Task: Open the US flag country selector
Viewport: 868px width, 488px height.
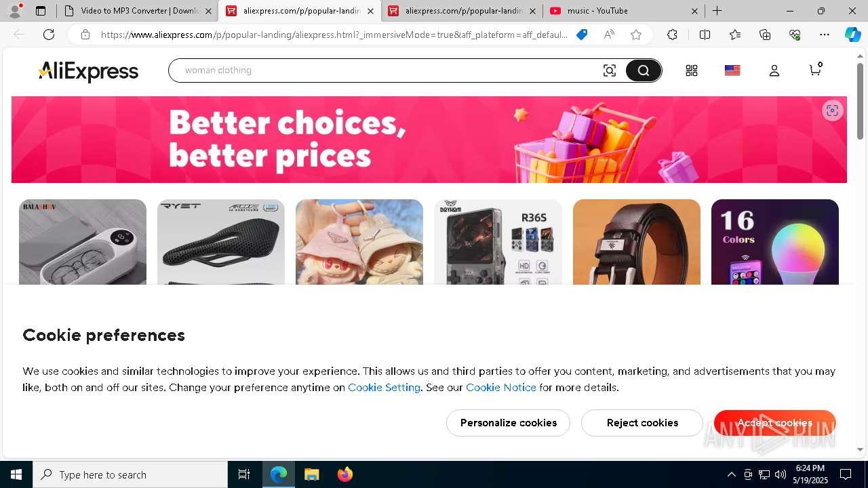Action: click(732, 70)
